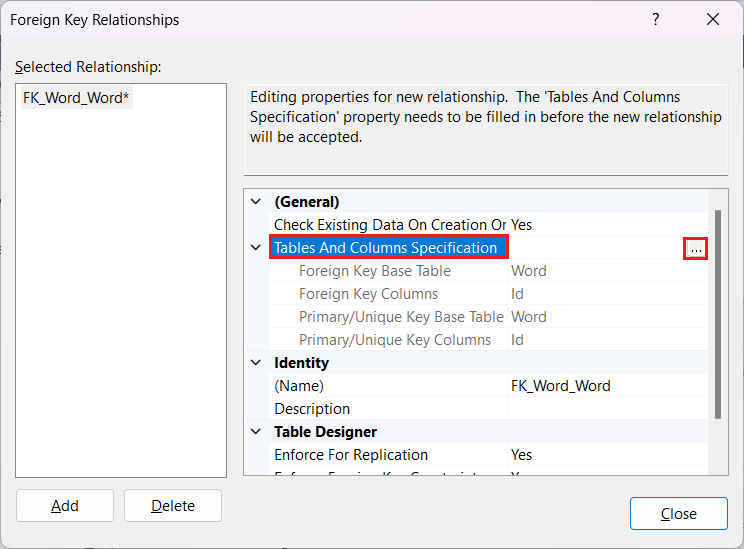Select the Tables And Columns Specification row
744x549 pixels.
coord(488,248)
